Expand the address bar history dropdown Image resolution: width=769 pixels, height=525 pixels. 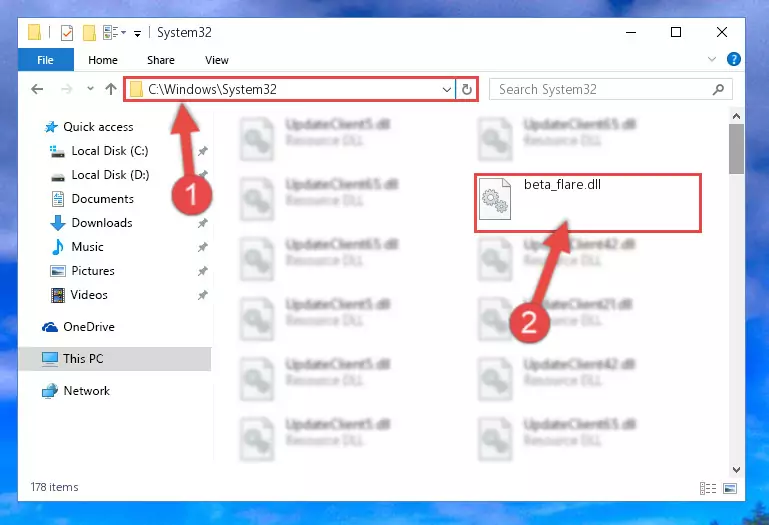tap(446, 90)
